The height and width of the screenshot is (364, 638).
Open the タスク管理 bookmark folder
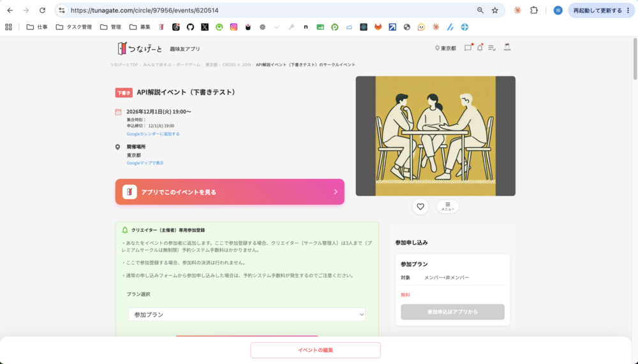(x=74, y=27)
